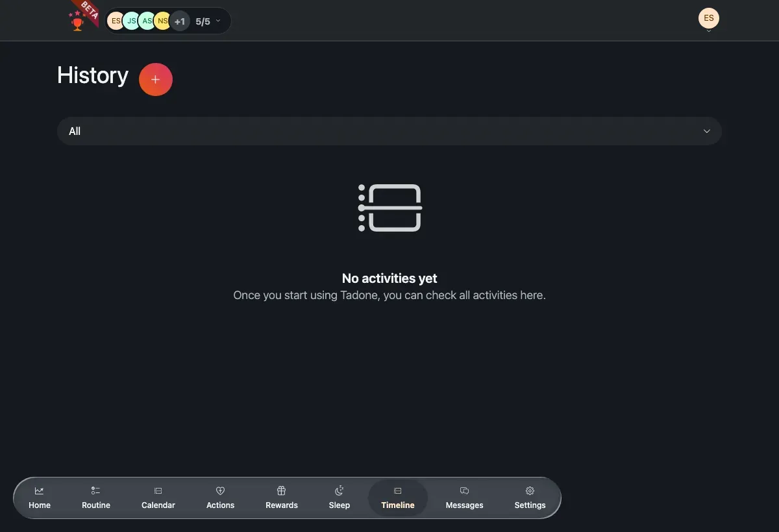Select the AS member avatar
This screenshot has width=779, height=532.
coord(147,21)
